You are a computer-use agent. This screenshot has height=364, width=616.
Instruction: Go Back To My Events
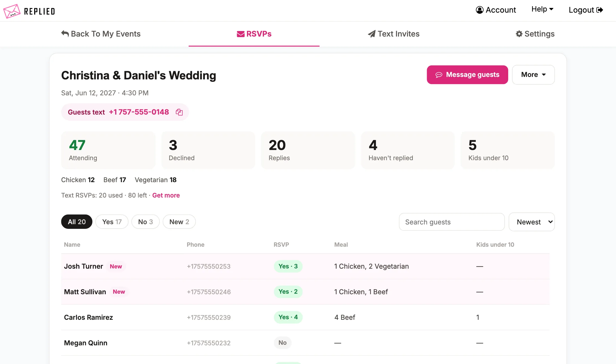101,34
